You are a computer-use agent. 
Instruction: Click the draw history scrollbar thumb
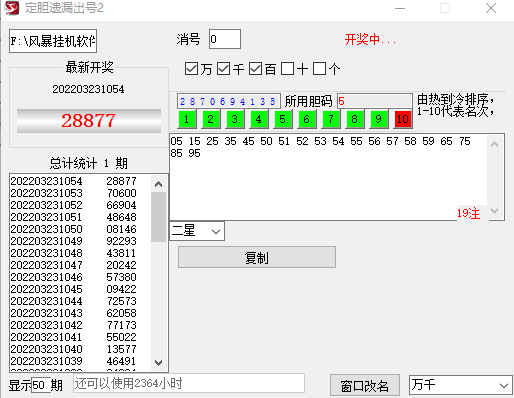pos(159,217)
